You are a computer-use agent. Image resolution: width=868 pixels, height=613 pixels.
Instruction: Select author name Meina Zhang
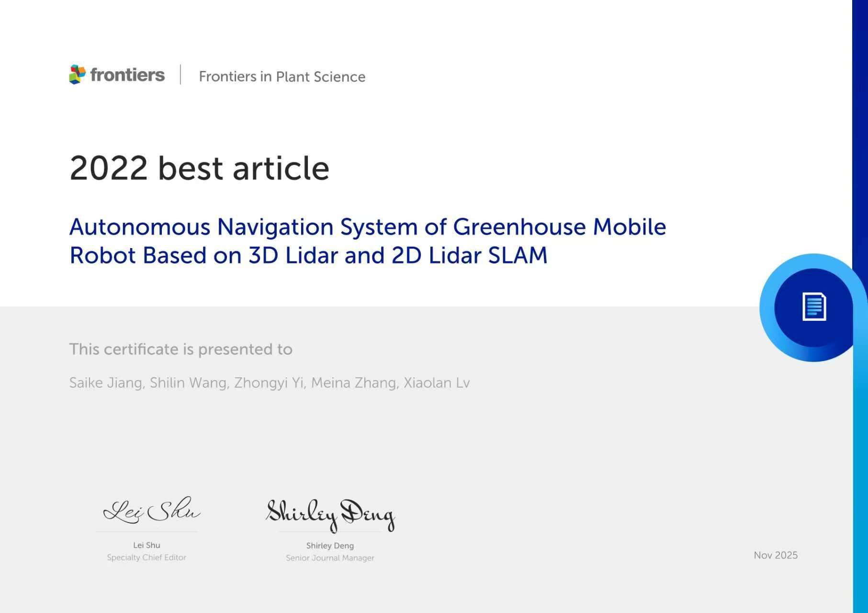point(354,383)
